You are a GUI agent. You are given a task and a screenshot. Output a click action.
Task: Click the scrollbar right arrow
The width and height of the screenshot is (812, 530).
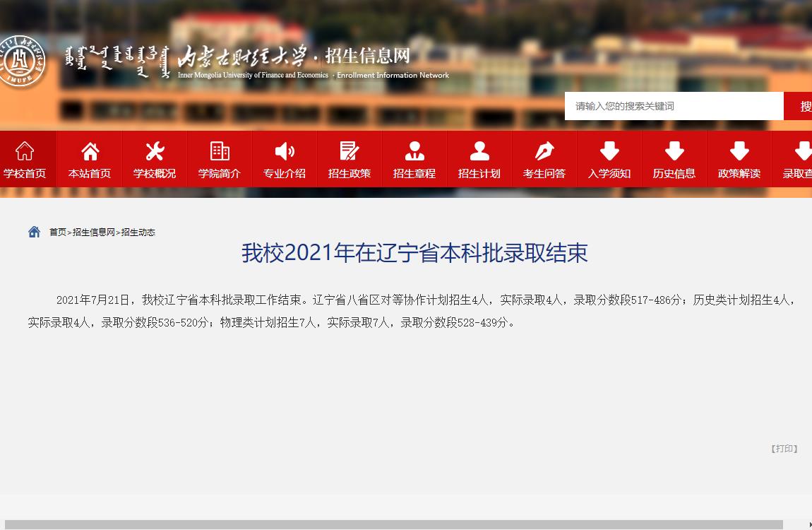(809, 525)
